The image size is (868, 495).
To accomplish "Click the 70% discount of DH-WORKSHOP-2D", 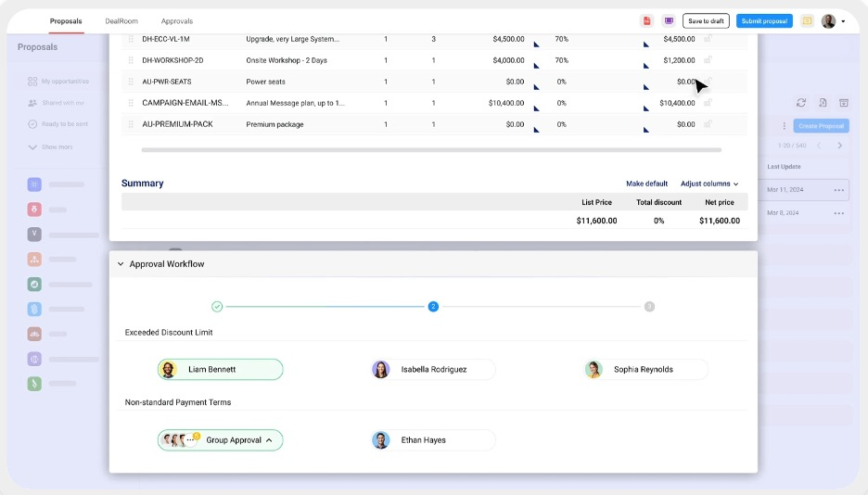I will tap(561, 60).
